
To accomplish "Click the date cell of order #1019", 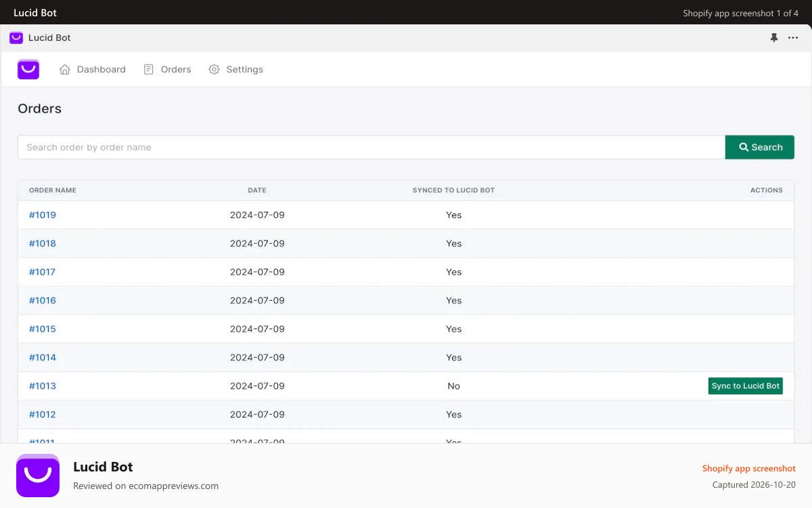I will pyautogui.click(x=257, y=215).
